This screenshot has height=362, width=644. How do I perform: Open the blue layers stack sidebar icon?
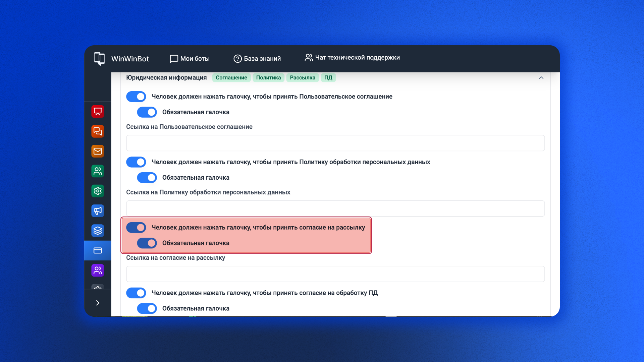(x=98, y=231)
